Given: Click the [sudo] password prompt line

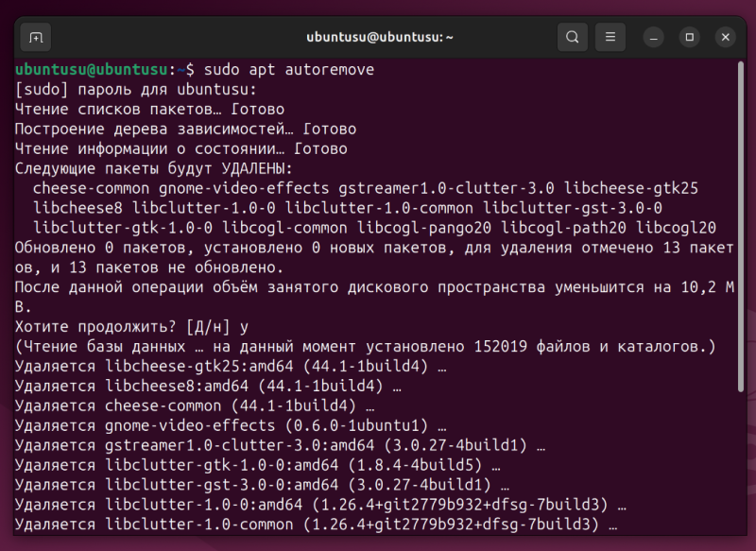Looking at the screenshot, I should pyautogui.click(x=135, y=90).
